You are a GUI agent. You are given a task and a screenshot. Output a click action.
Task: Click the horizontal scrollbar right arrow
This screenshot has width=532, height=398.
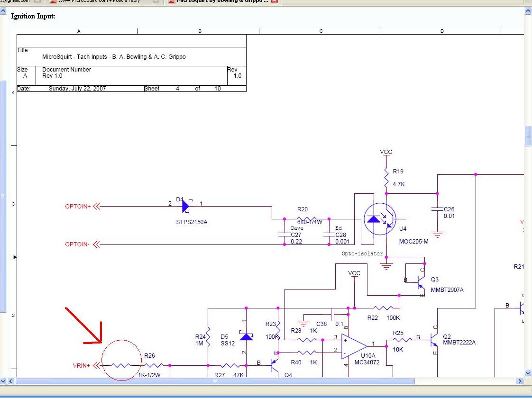(520, 381)
